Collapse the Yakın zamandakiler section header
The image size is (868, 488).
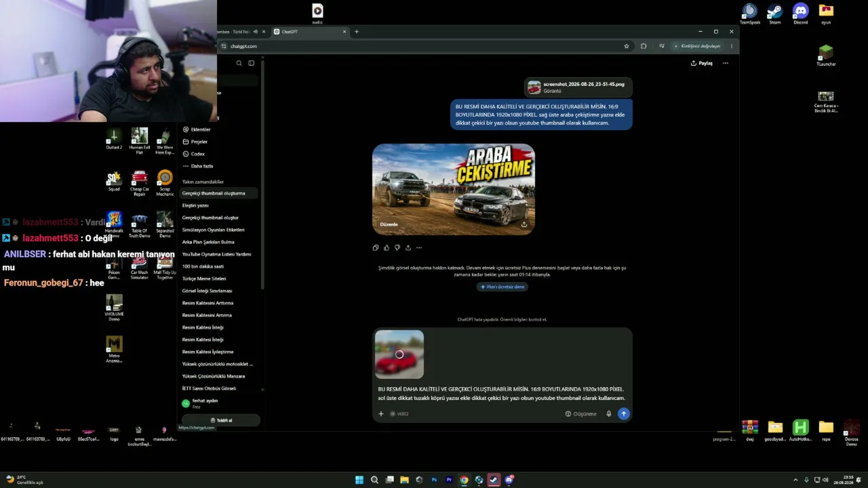tap(203, 182)
